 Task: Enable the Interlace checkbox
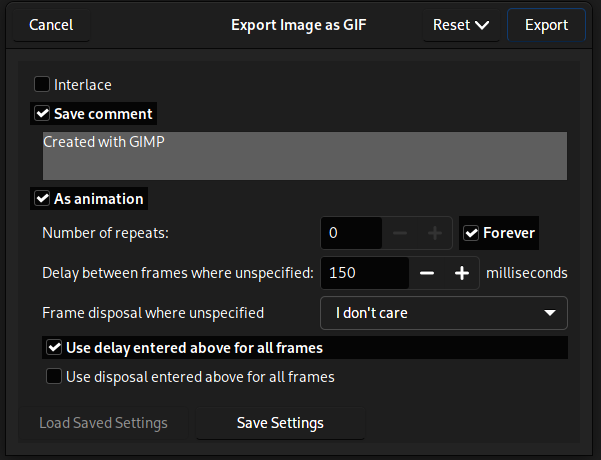point(42,85)
